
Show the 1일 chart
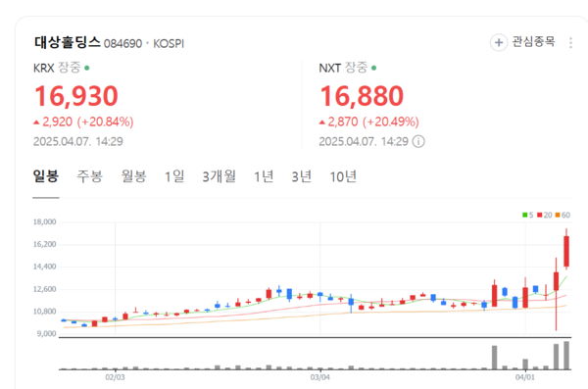174,176
